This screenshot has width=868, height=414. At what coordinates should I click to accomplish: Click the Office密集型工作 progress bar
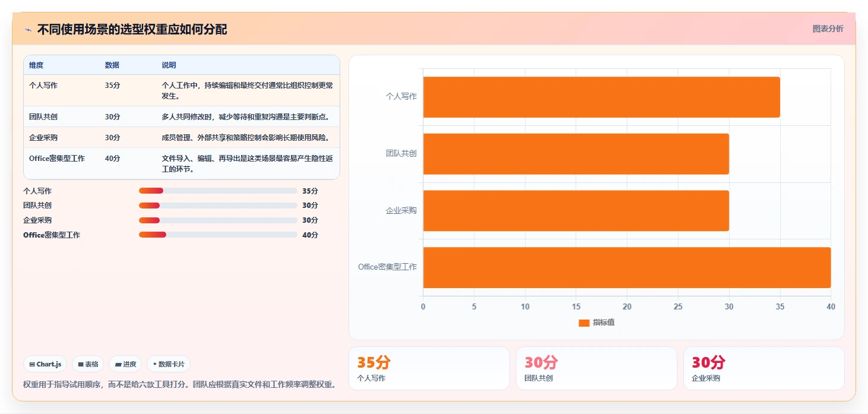[x=218, y=235]
